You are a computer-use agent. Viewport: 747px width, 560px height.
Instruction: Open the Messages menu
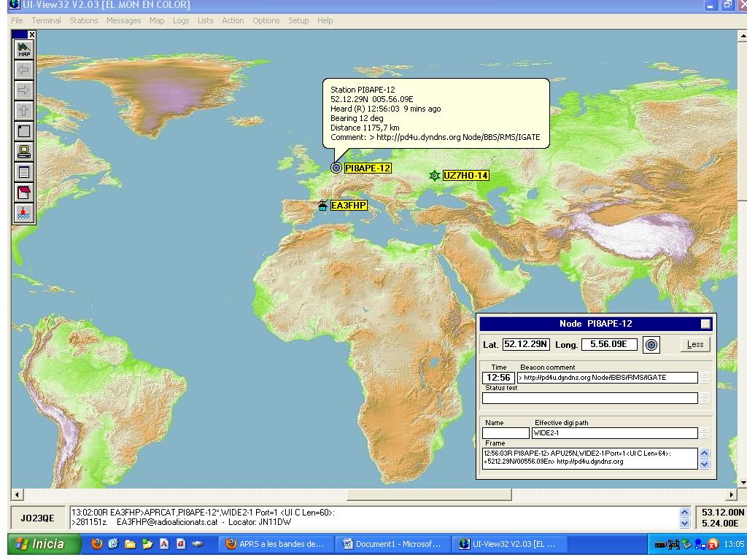click(x=123, y=20)
